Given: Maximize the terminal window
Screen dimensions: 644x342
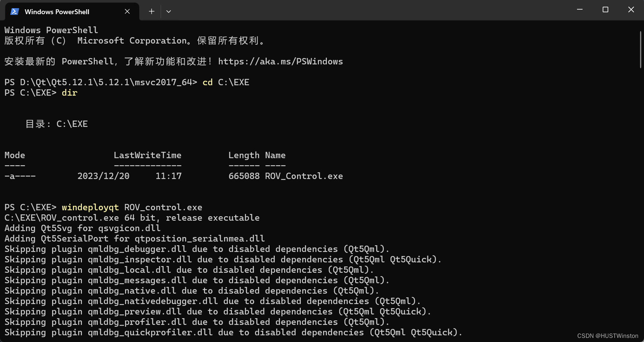Looking at the screenshot, I should click(605, 9).
